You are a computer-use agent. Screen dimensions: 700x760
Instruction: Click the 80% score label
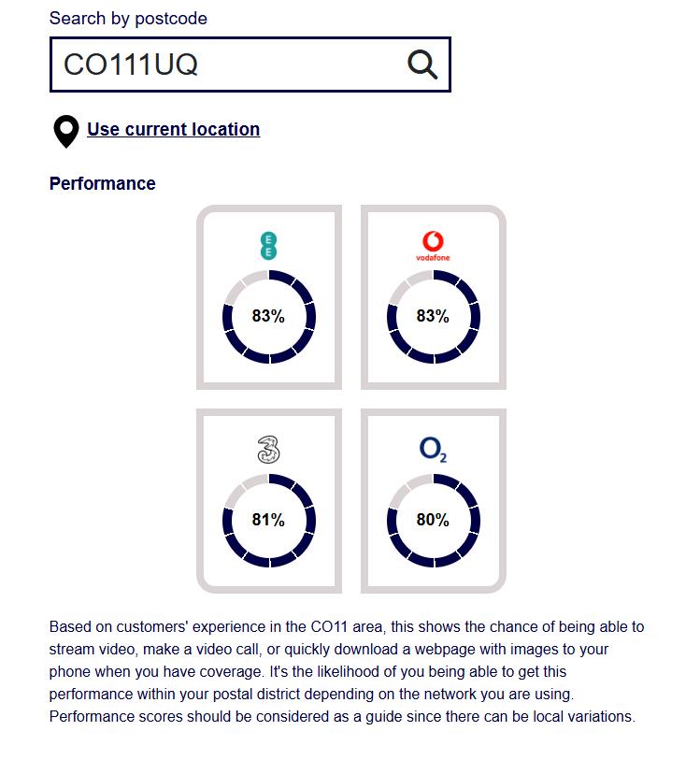pos(433,520)
